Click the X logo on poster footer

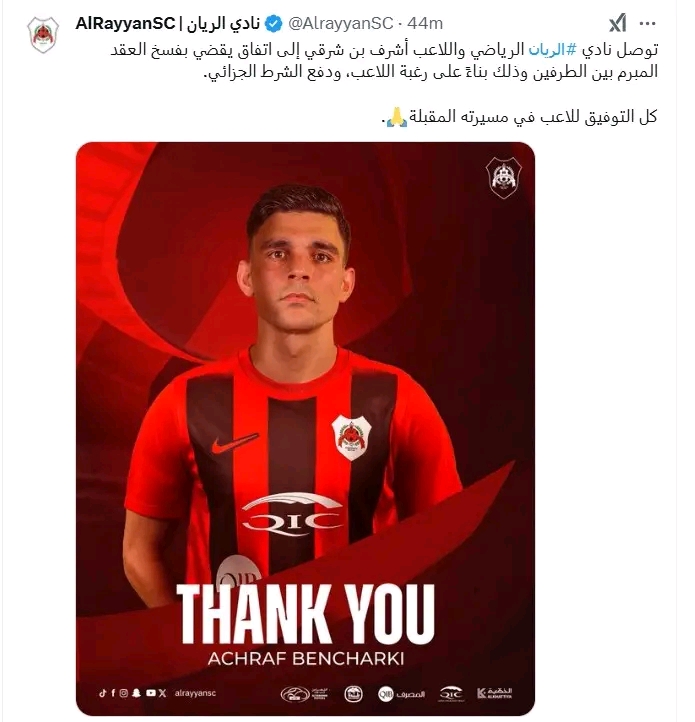coord(162,693)
